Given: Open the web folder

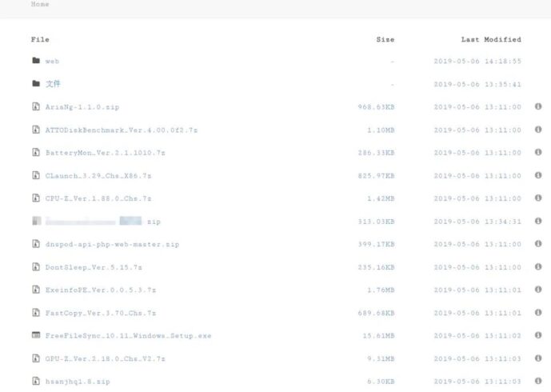Looking at the screenshot, I should (52, 61).
